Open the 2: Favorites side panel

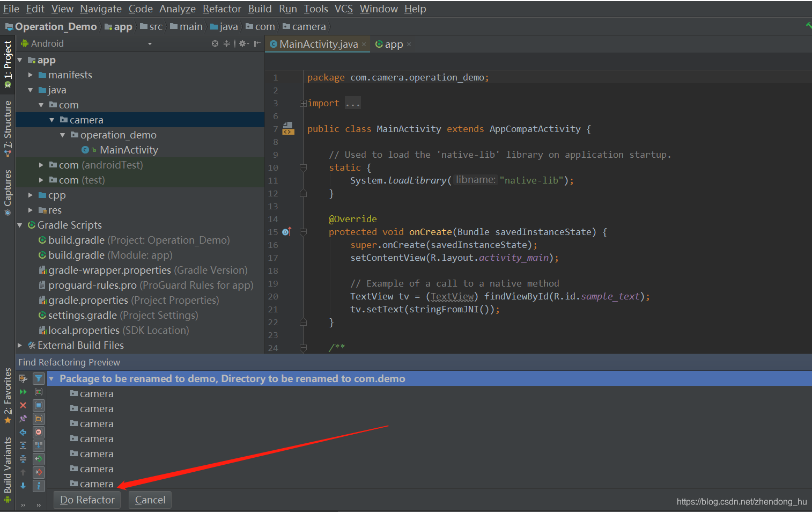coord(8,396)
